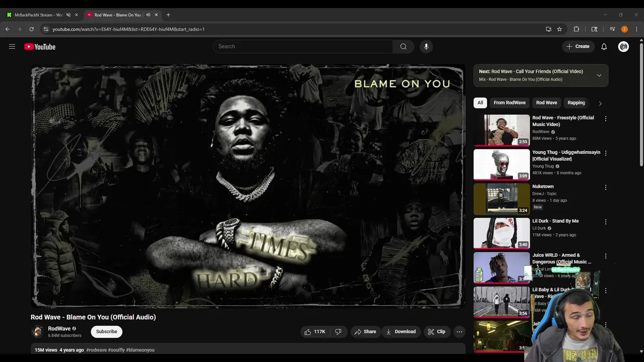The width and height of the screenshot is (644, 362).
Task: Subscribe to the RodWave channel
Action: pos(107,331)
